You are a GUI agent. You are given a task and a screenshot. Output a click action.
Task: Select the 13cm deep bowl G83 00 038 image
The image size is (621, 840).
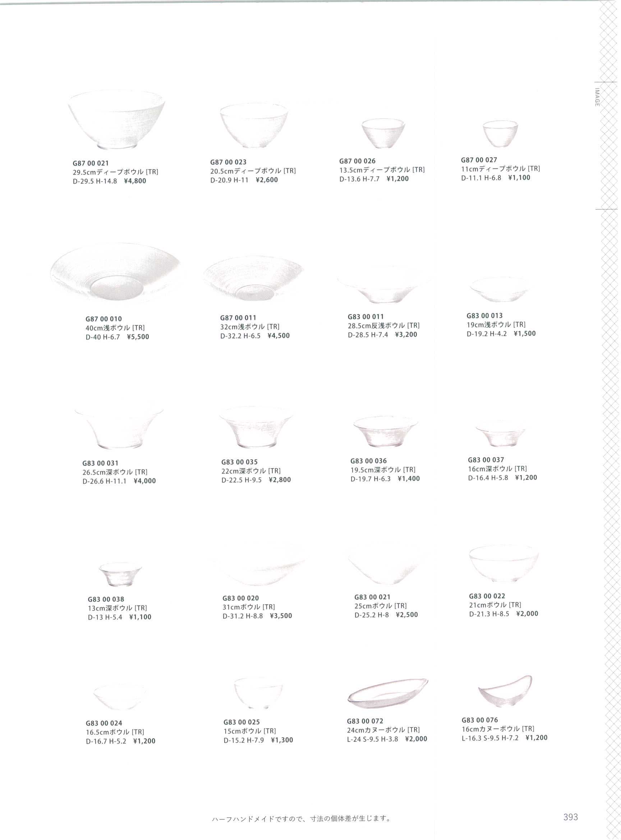click(121, 574)
